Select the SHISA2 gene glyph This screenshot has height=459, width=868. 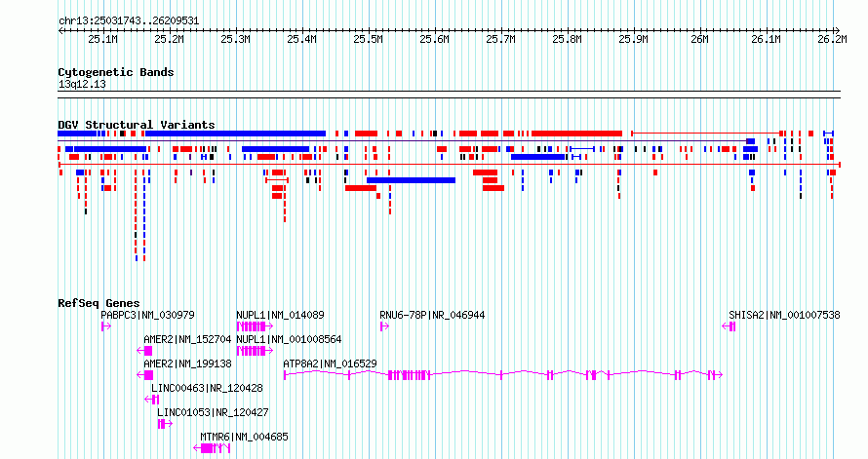click(730, 326)
